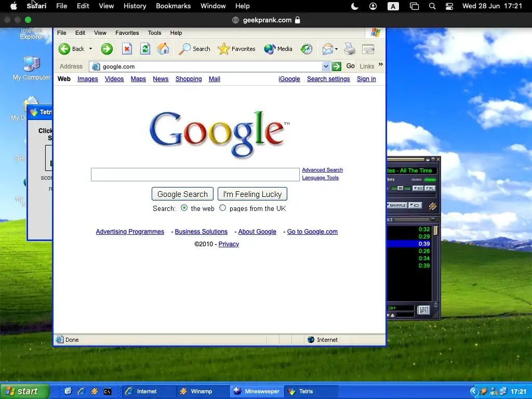Click the red Stop page icon
The width and height of the screenshot is (532, 399).
pyautogui.click(x=127, y=49)
